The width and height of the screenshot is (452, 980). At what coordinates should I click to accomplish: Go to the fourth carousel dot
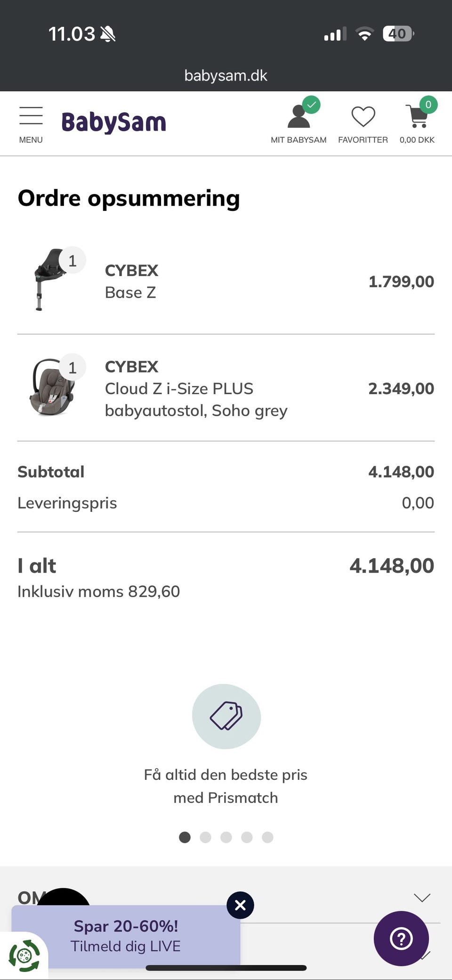click(x=247, y=837)
